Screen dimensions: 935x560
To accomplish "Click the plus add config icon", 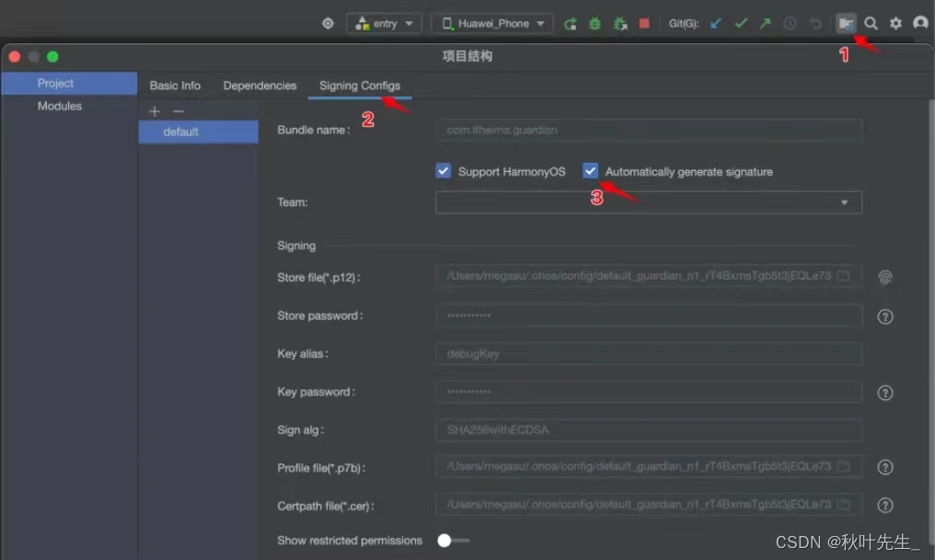I will (155, 111).
